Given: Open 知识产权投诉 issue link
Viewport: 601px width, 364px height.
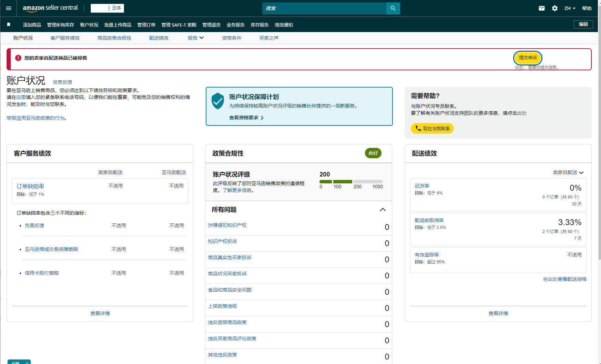Looking at the screenshot, I should [223, 241].
